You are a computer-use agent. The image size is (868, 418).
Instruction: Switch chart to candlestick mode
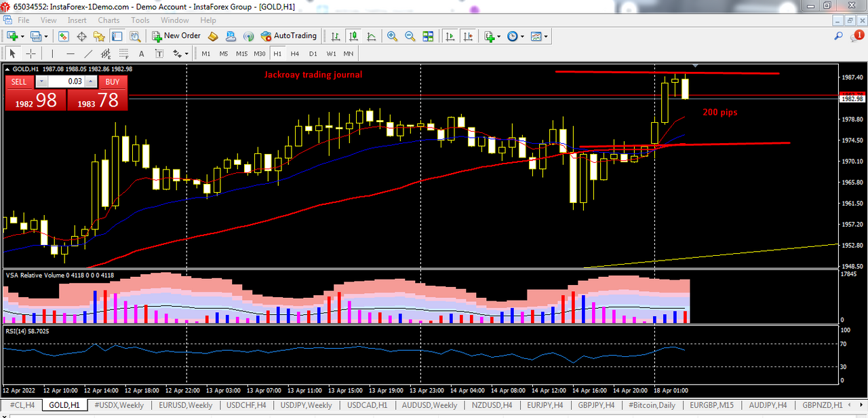[353, 36]
